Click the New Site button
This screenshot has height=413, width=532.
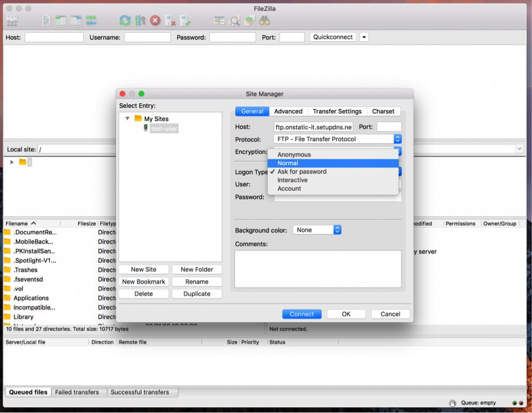coord(144,270)
